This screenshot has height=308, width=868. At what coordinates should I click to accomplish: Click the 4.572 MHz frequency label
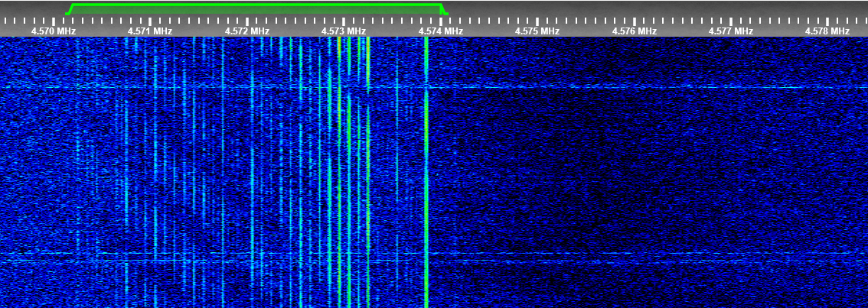[247, 31]
